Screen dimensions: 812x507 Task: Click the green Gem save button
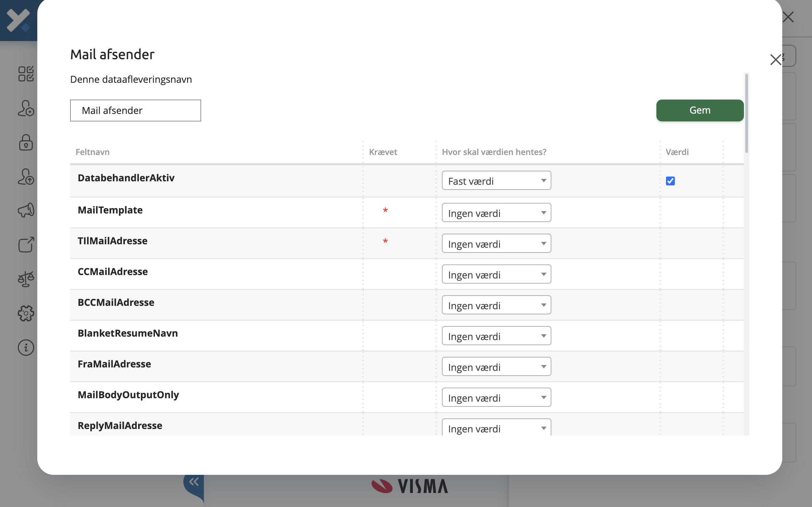[700, 110]
